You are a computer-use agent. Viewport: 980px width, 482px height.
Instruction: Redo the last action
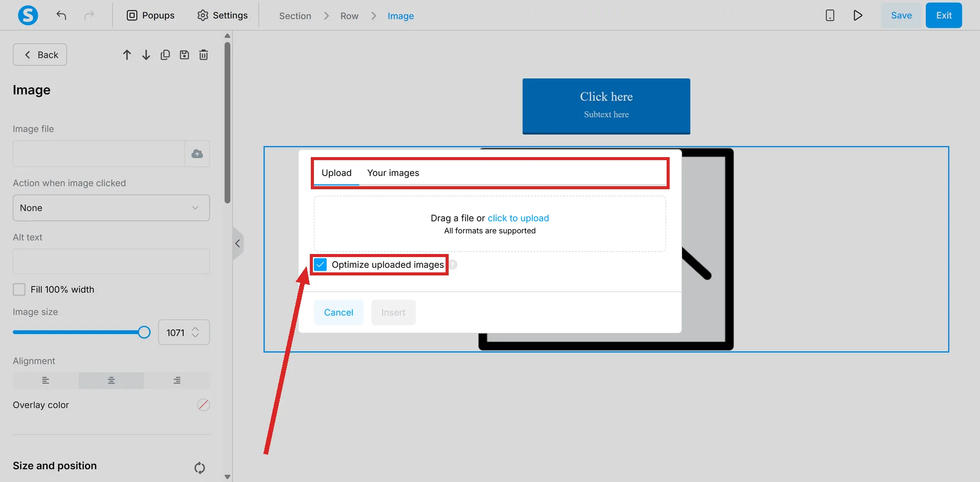click(x=89, y=15)
